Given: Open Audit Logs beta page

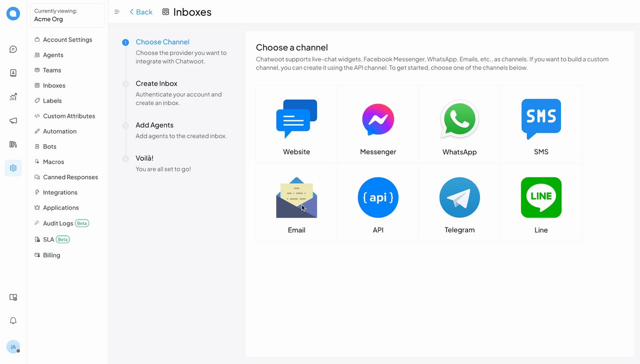Looking at the screenshot, I should point(67,223).
